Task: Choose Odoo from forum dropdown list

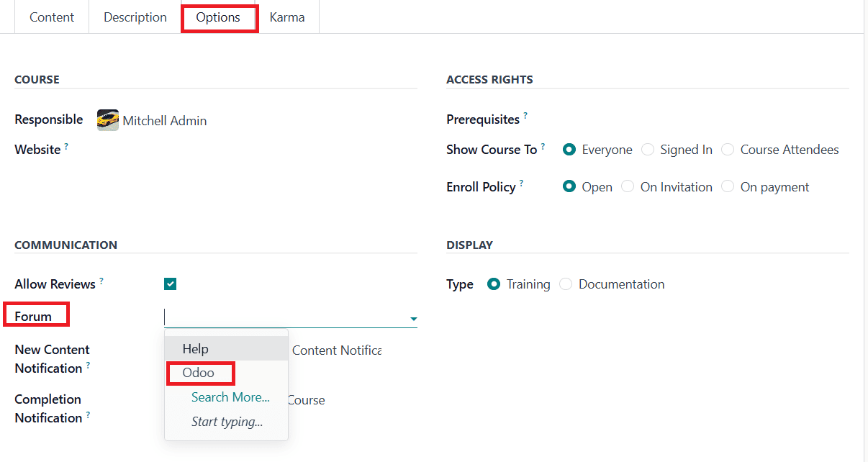Action: [199, 373]
